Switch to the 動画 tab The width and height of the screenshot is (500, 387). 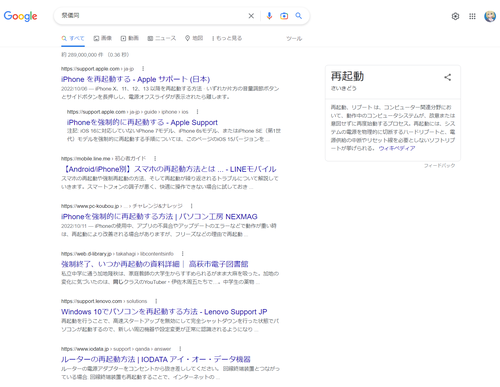click(130, 38)
